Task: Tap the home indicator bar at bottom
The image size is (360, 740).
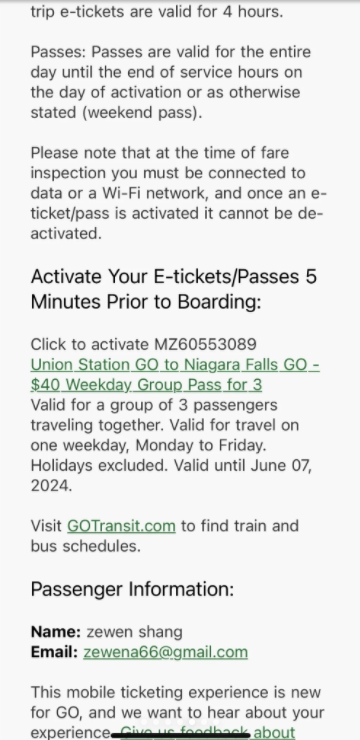Action: [x=180, y=735]
